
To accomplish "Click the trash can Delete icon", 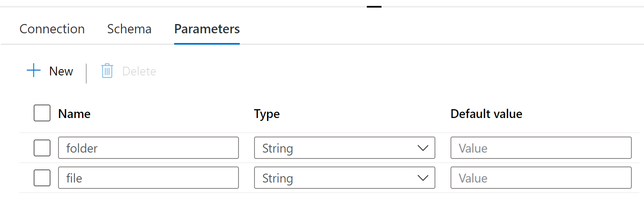I will [107, 71].
